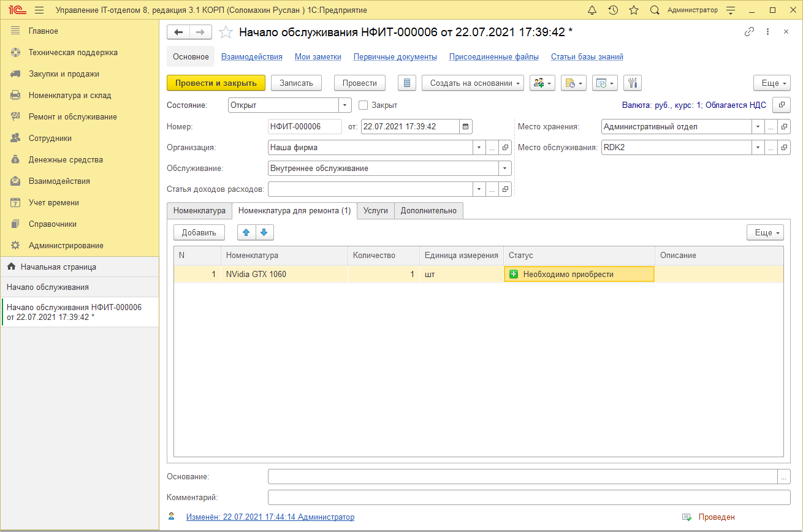The image size is (803, 532).
Task: Move row down with blue arrow
Action: pyautogui.click(x=264, y=232)
